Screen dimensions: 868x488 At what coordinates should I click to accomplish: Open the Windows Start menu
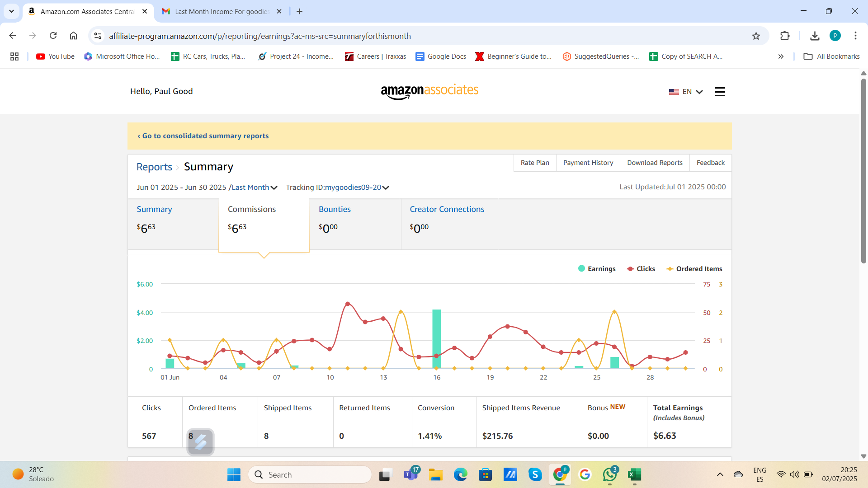tap(234, 474)
